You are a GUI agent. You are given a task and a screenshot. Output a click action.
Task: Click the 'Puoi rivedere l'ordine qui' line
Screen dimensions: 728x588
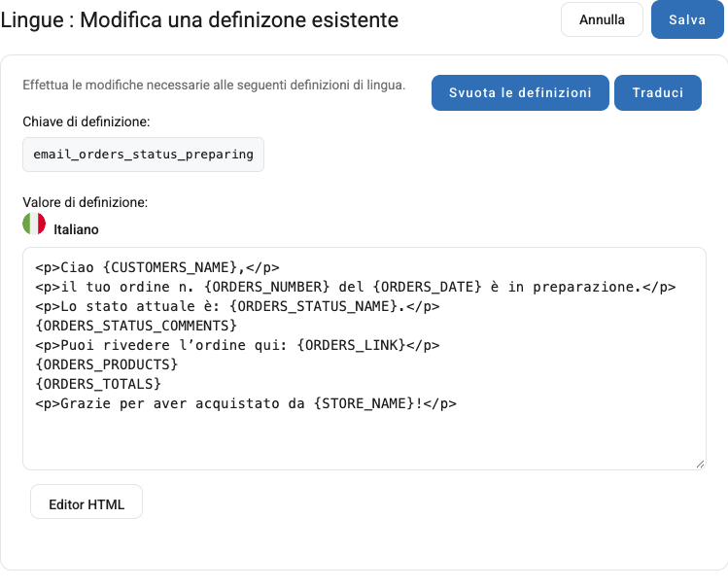(237, 345)
